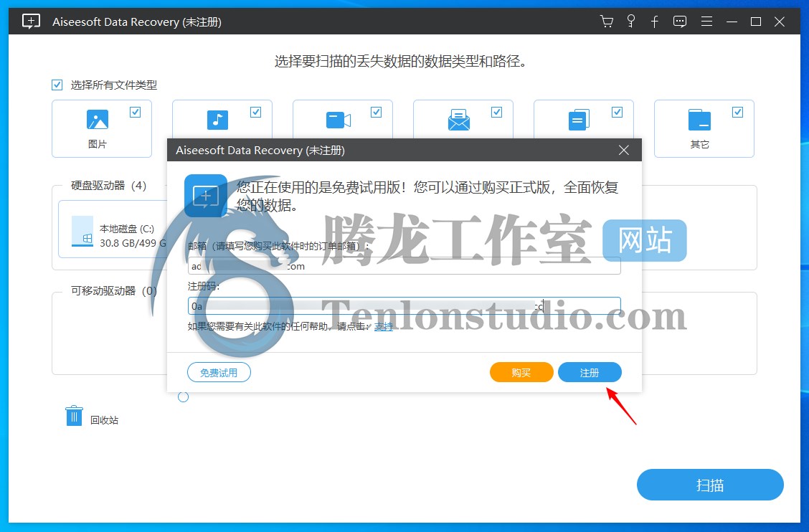Viewport: 809px width, 532px height.
Task: Select the 其它 folder type icon
Action: pos(699,120)
